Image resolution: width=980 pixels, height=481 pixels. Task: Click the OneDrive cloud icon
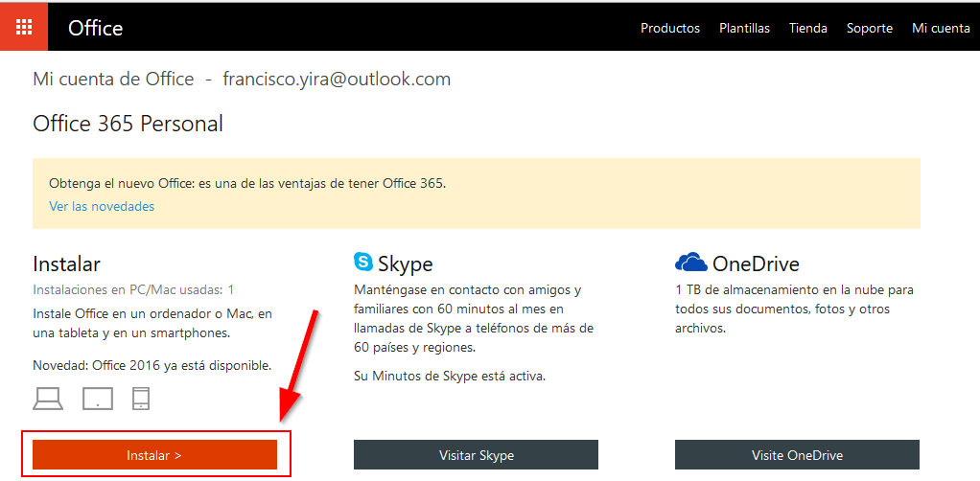click(x=690, y=263)
